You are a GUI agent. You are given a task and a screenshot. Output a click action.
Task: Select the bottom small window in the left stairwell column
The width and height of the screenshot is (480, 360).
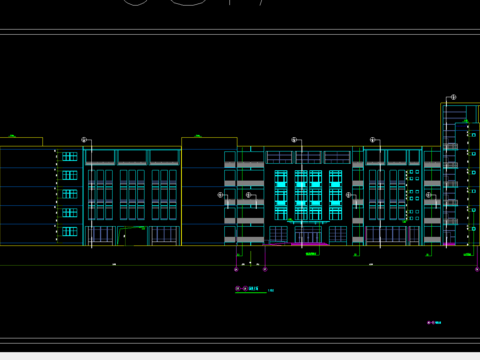(70, 231)
